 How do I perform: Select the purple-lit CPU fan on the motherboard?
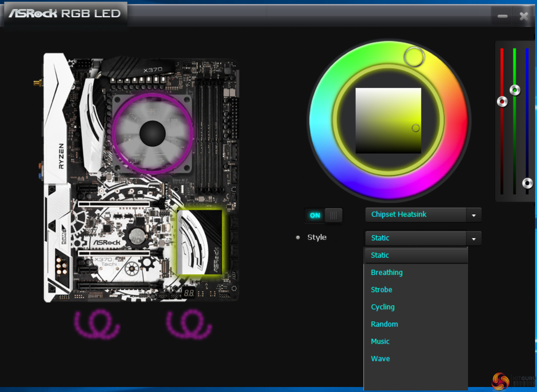[152, 133]
